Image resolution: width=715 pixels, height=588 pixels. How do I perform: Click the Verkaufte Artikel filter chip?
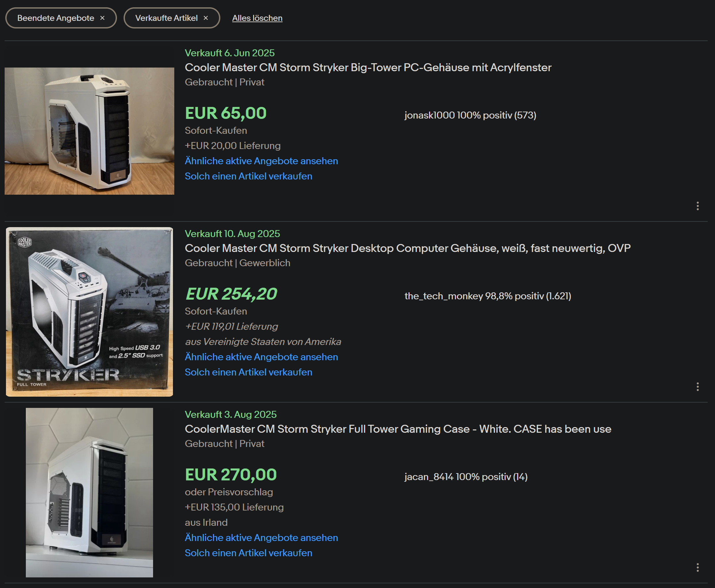tap(172, 18)
